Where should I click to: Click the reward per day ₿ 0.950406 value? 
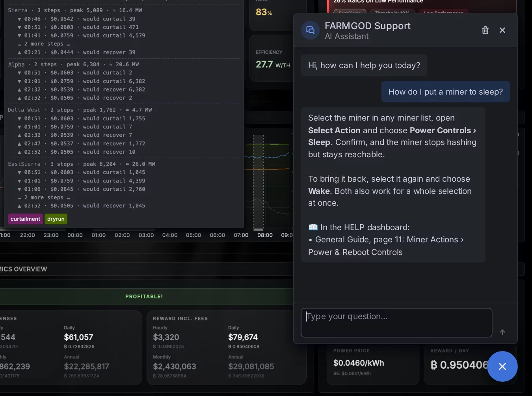[x=459, y=365]
